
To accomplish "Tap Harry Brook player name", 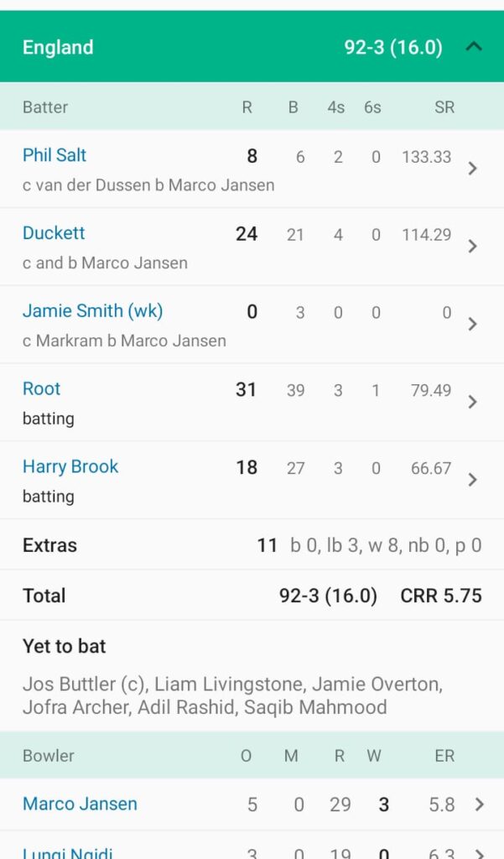I will tap(70, 466).
